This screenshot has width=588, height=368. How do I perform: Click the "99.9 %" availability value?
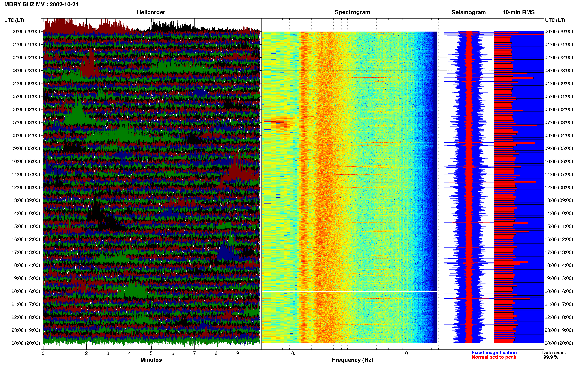click(x=551, y=357)
